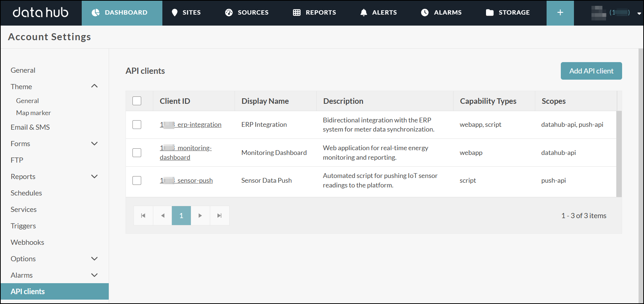Check the sensor-push row checkbox
Viewport: 644px width, 304px height.
[x=137, y=180]
